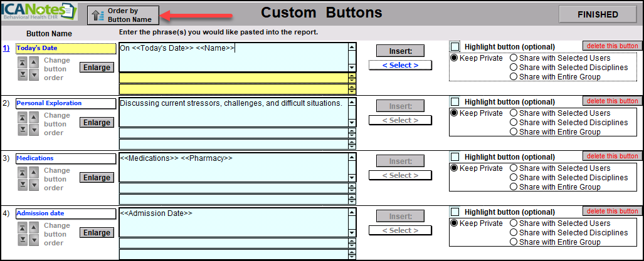This screenshot has height=261, width=644.
Task: Select Share with Entire Group for Medications
Action: [514, 187]
